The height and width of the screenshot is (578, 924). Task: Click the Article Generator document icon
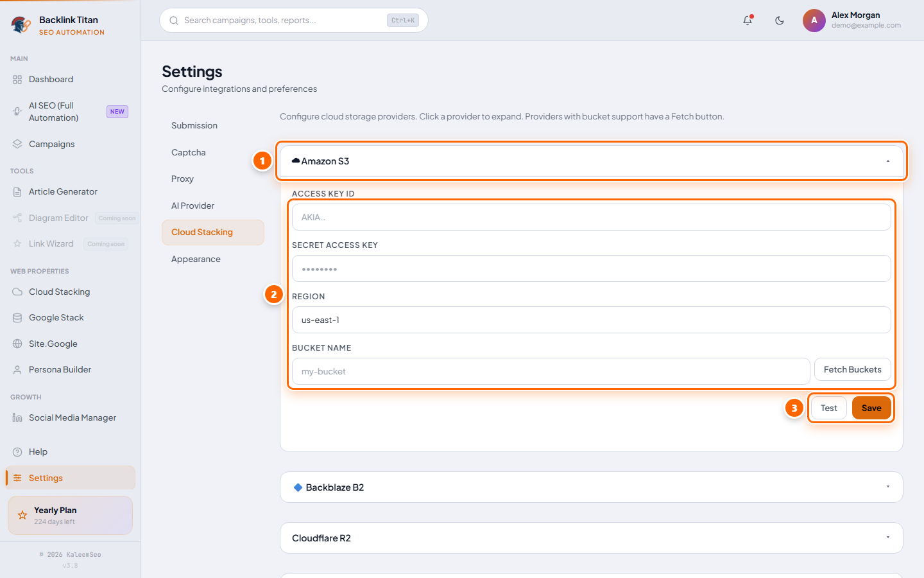[x=17, y=192]
